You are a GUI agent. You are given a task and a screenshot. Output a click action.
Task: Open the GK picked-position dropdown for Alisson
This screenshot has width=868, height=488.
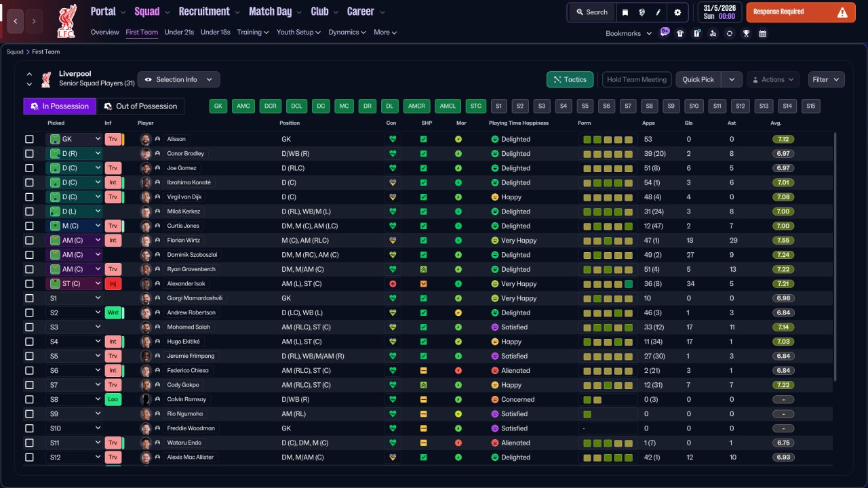pyautogui.click(x=74, y=139)
